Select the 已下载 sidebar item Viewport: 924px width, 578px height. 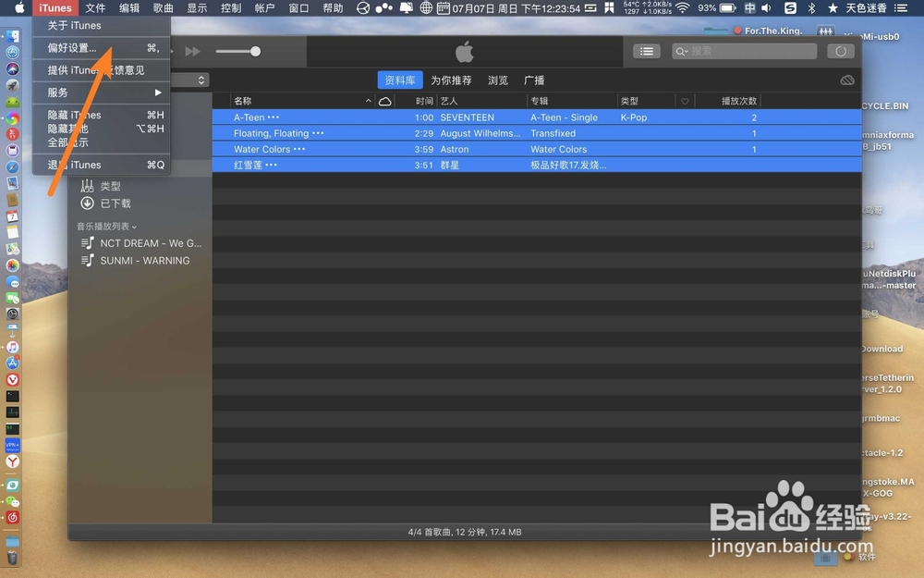click(x=115, y=203)
